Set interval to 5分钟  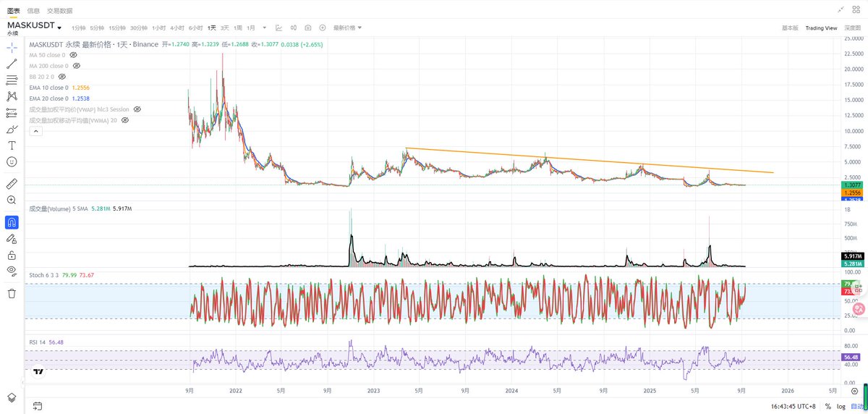97,28
